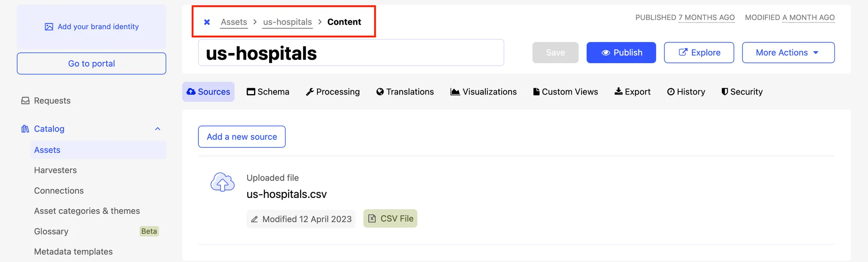
Task: Open Harvesters in the Catalog menu
Action: [56, 170]
